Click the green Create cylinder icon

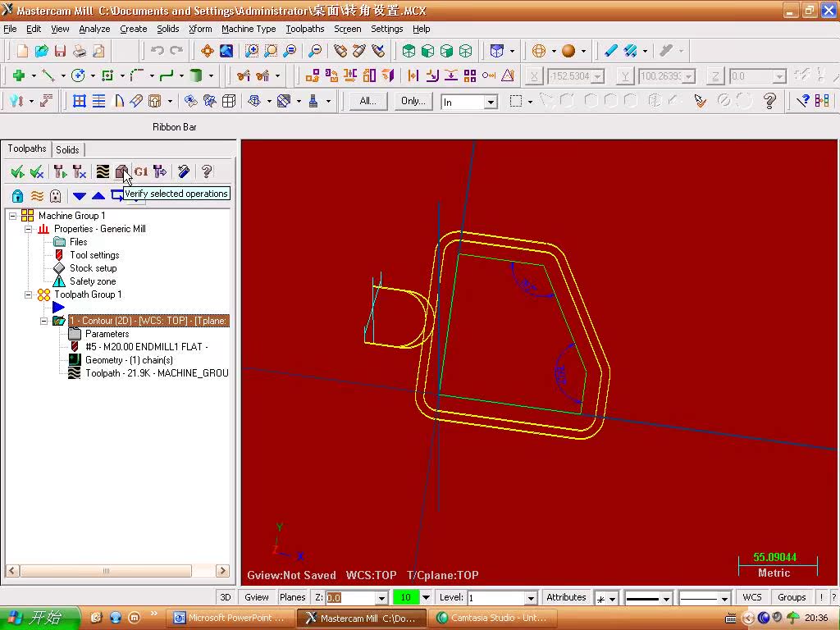(196, 75)
